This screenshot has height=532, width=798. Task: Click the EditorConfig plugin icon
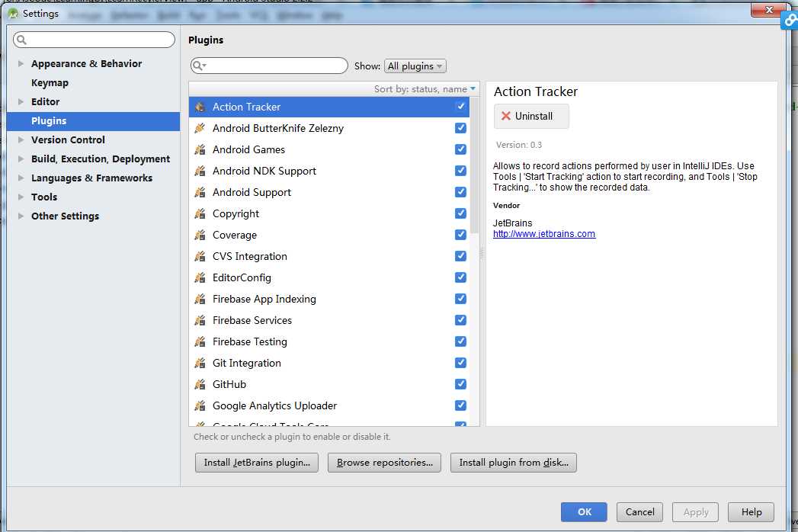(x=200, y=278)
